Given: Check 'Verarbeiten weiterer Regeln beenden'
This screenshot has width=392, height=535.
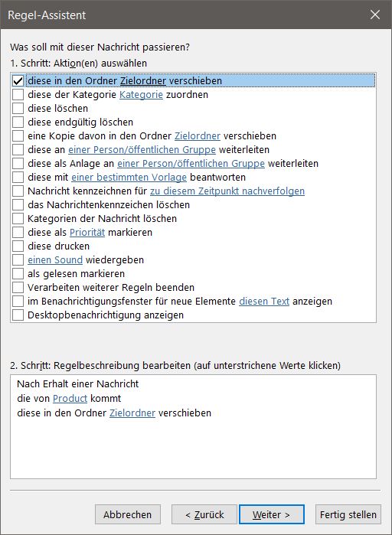Looking at the screenshot, I should [x=18, y=287].
